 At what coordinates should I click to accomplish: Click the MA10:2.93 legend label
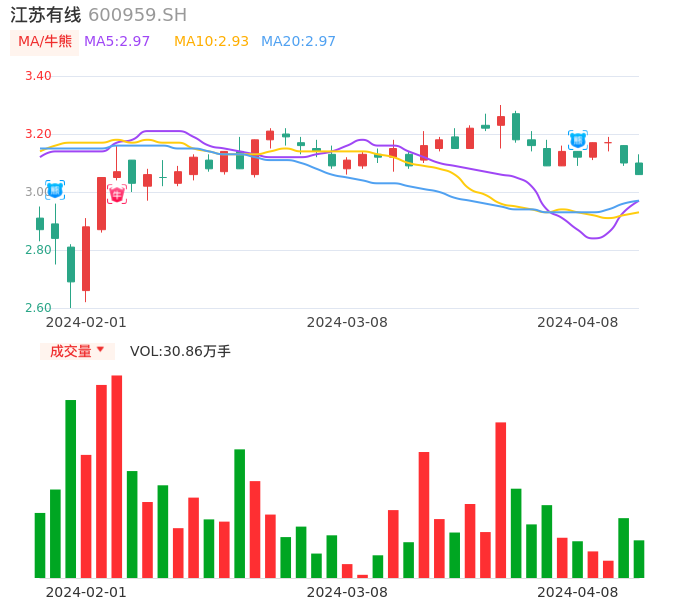click(x=211, y=41)
